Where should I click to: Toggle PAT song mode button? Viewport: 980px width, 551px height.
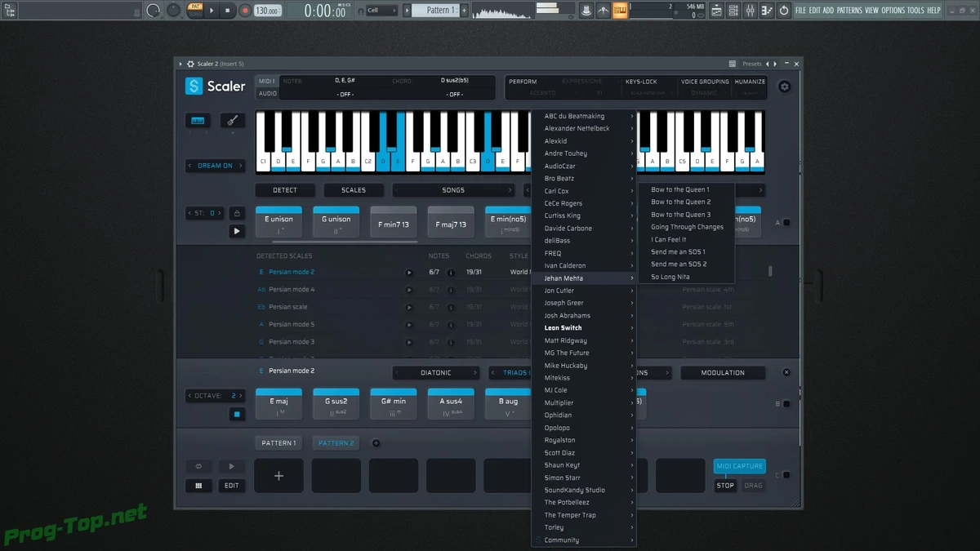(194, 11)
